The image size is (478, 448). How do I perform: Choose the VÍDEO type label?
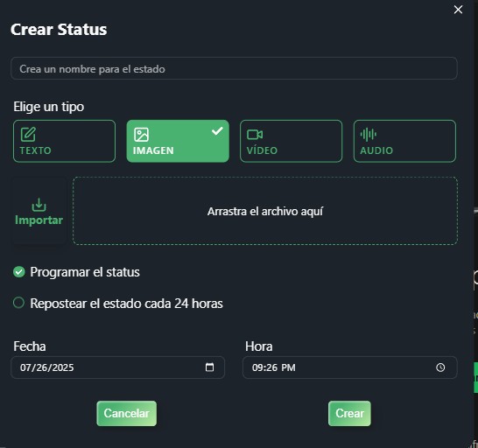click(x=262, y=150)
